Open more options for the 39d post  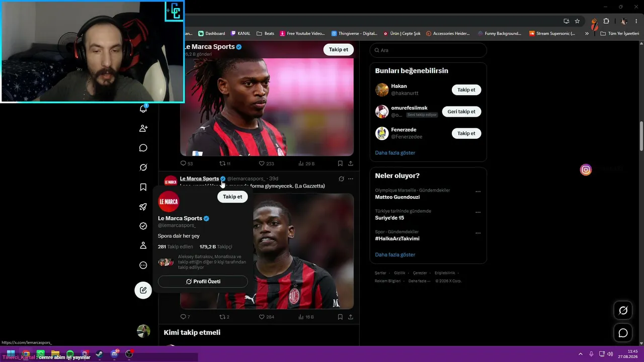pos(351,178)
